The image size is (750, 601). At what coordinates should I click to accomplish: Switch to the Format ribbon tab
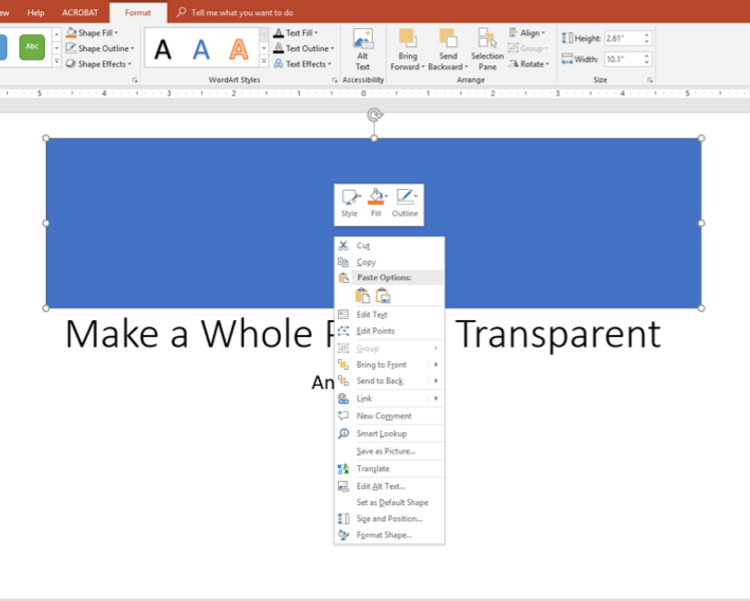click(138, 12)
